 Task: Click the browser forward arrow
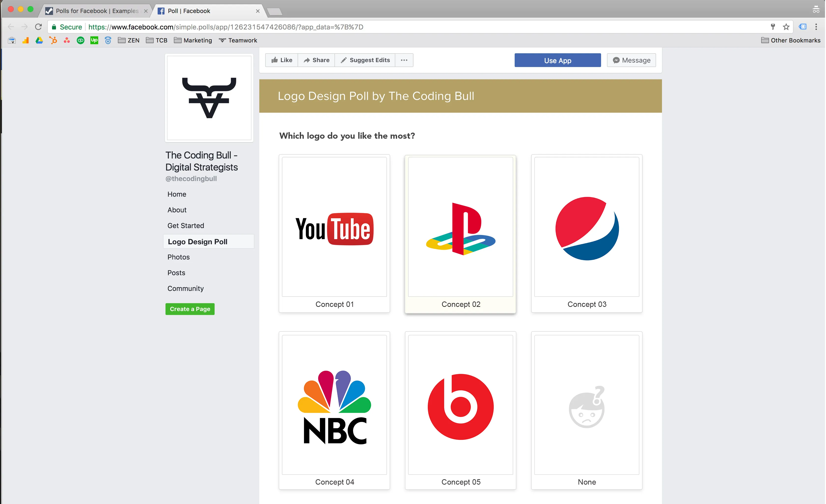tap(25, 27)
